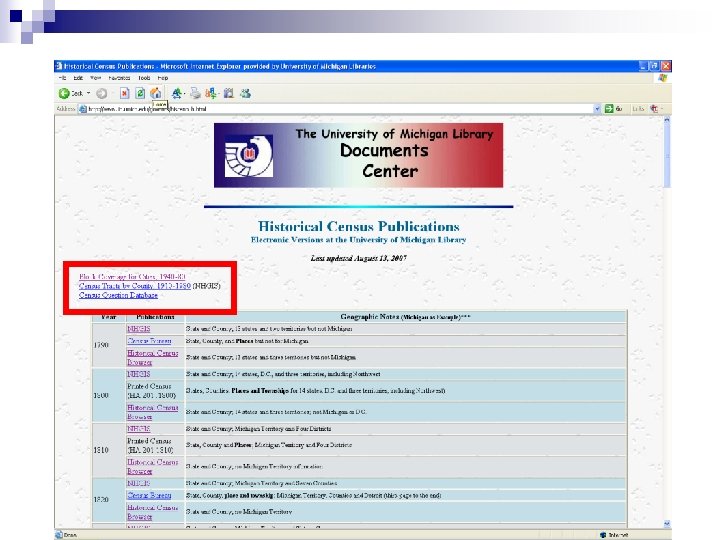The width and height of the screenshot is (720, 540).
Task: Click the page icon beside the address URL
Action: pos(83,109)
